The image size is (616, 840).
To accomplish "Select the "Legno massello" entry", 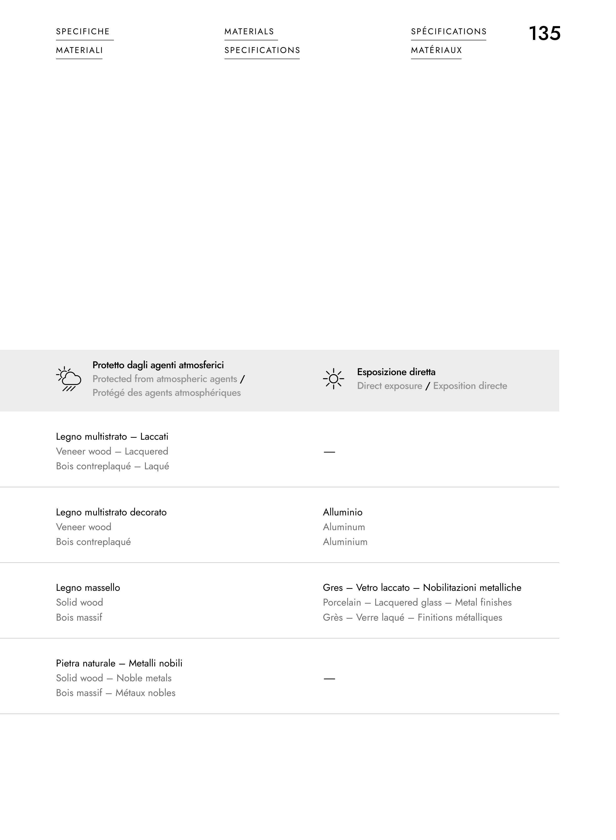I will tap(88, 588).
